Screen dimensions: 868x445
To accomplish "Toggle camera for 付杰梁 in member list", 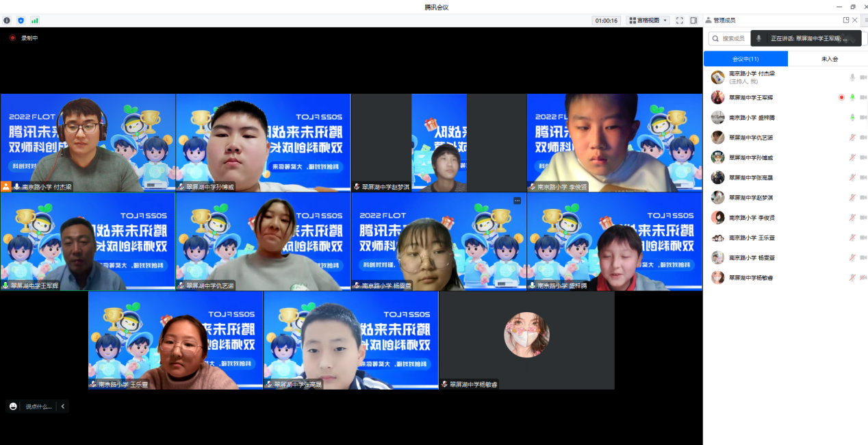I will (863, 78).
